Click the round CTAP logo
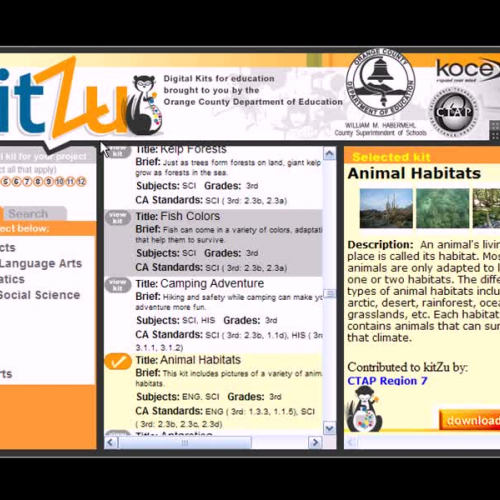Screen dimensions: 500x500 453,112
